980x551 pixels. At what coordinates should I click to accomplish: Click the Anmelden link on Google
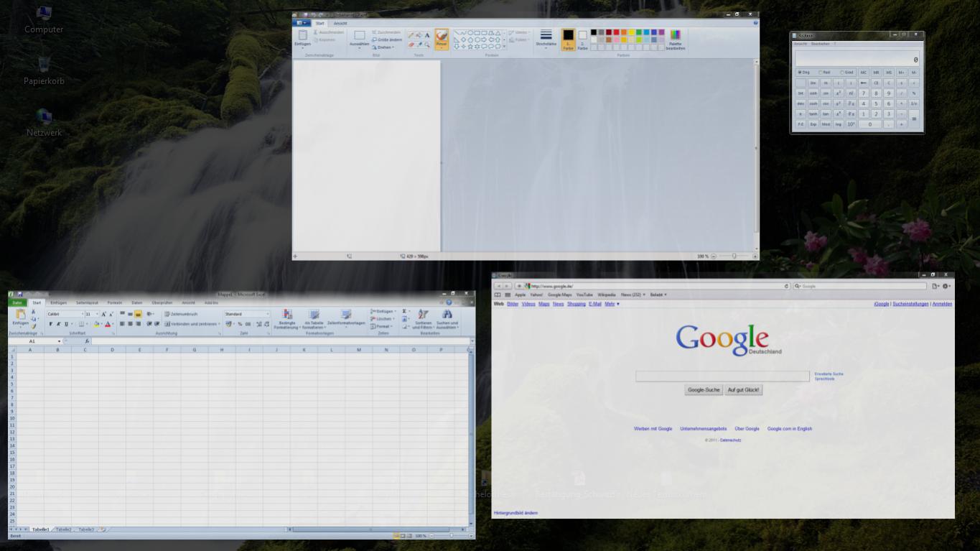tap(942, 304)
